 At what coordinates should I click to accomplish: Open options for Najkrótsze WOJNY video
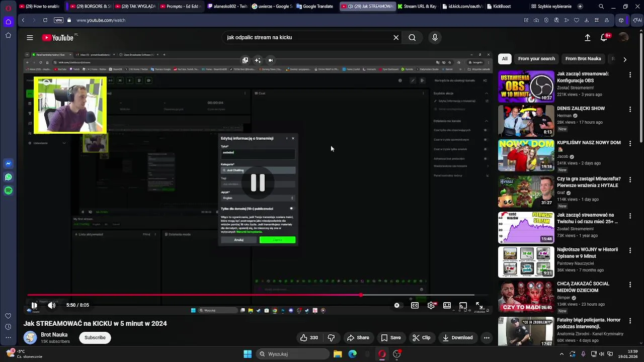[630, 250]
